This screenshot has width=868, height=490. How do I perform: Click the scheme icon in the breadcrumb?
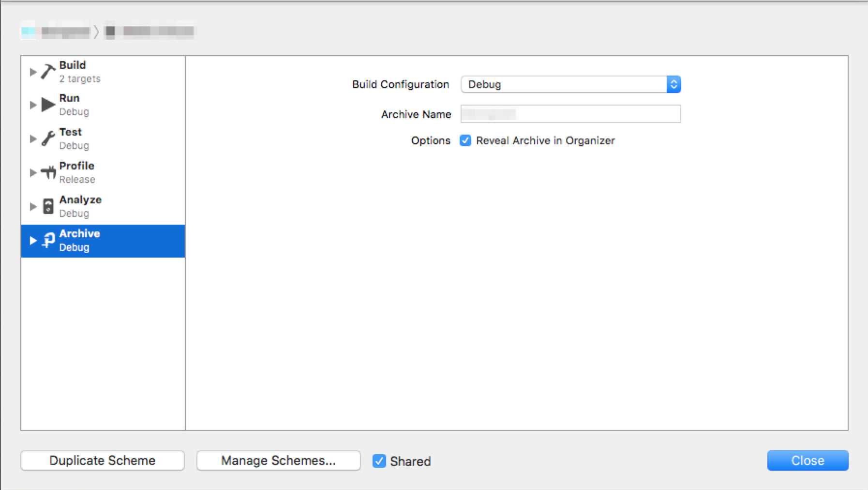point(28,31)
